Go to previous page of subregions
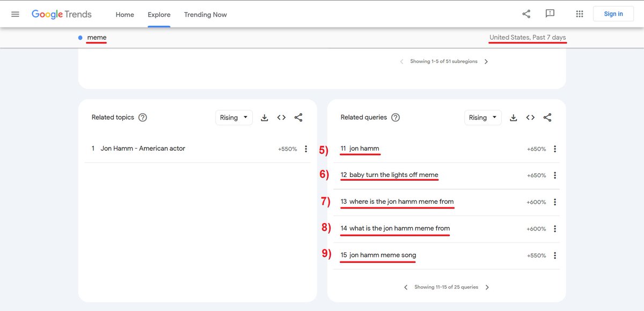 pos(401,62)
